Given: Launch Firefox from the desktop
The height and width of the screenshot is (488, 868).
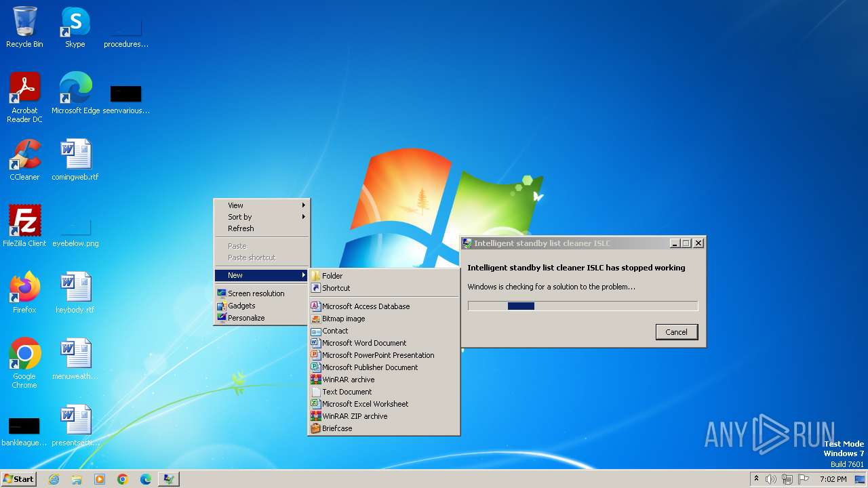Looking at the screenshot, I should (x=24, y=293).
